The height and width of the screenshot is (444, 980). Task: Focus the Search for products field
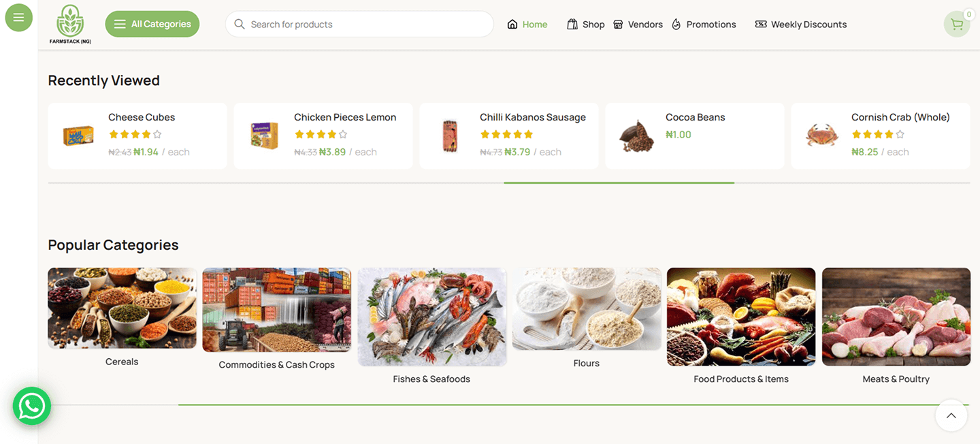pos(367,25)
